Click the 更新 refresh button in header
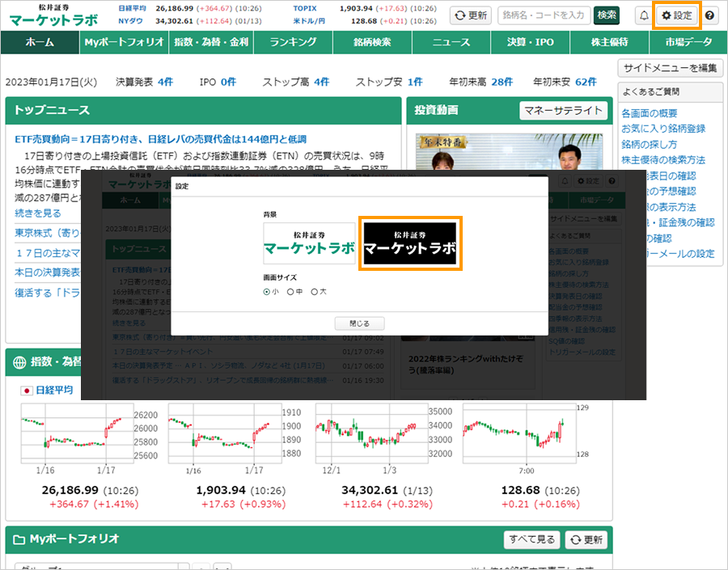 pyautogui.click(x=471, y=16)
